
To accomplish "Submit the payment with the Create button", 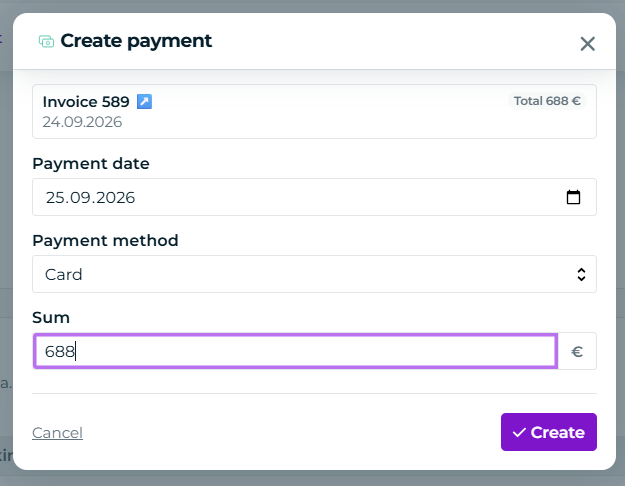I will coord(549,432).
